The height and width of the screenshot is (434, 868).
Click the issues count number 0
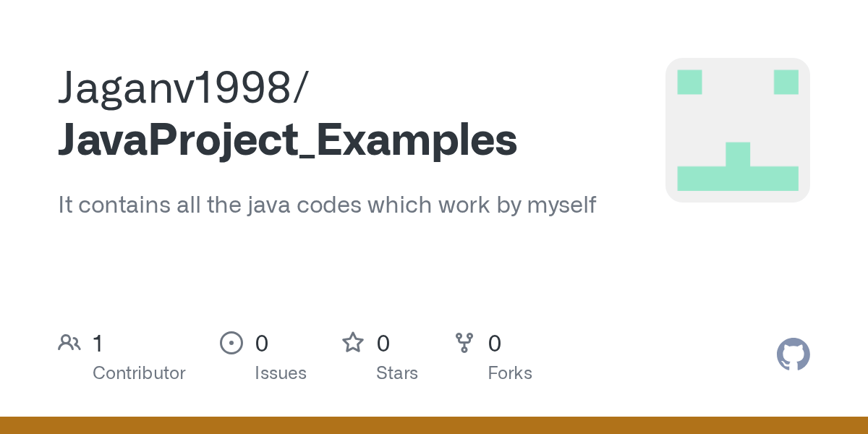[262, 343]
